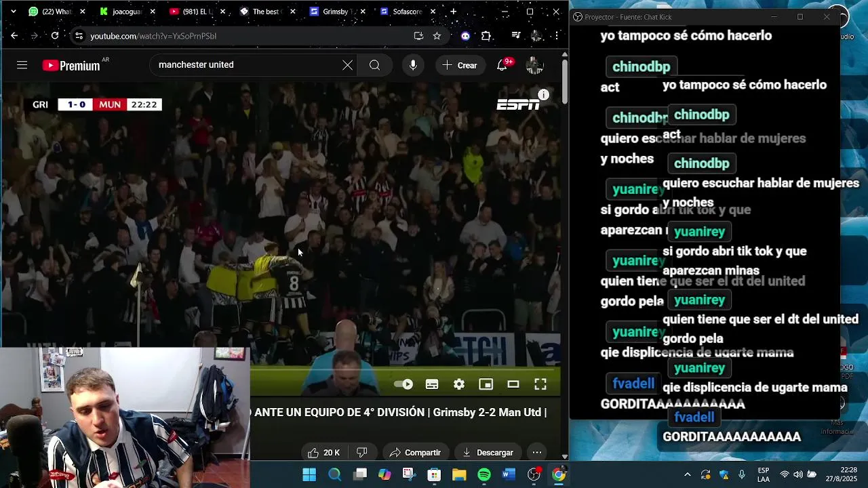Open ESP LAA language switcher
This screenshot has width=868, height=488.
coord(764,474)
